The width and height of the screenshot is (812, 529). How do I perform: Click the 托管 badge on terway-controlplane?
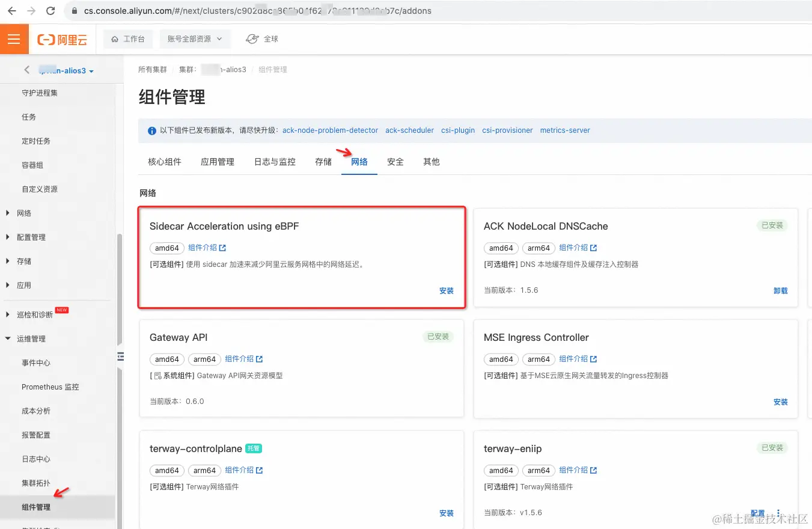point(254,448)
